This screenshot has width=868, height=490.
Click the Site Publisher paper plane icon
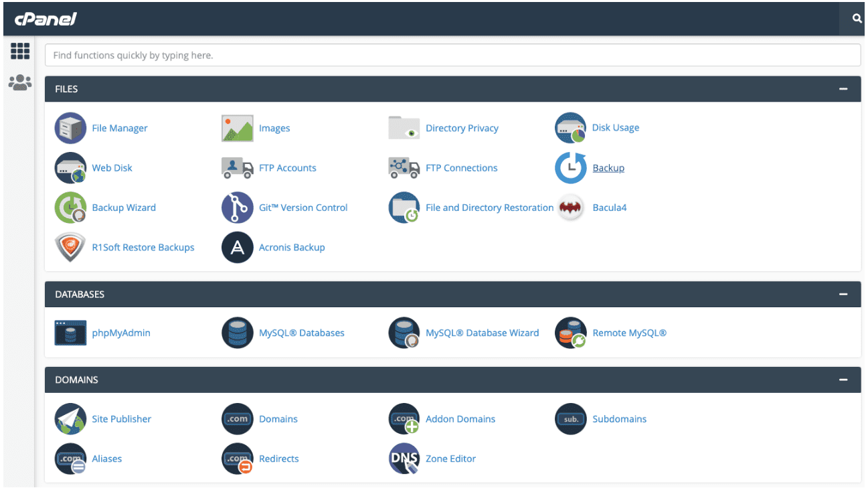pyautogui.click(x=70, y=419)
